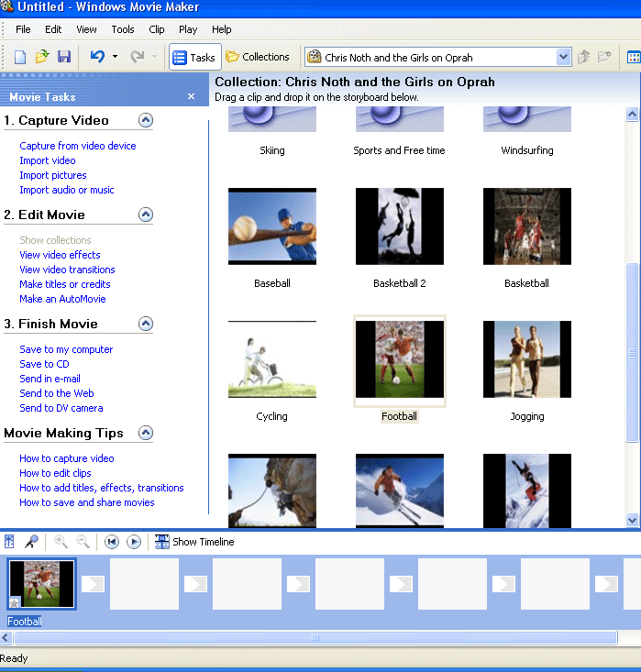This screenshot has height=672, width=641.
Task: Click Make titles or credits
Action: [65, 284]
